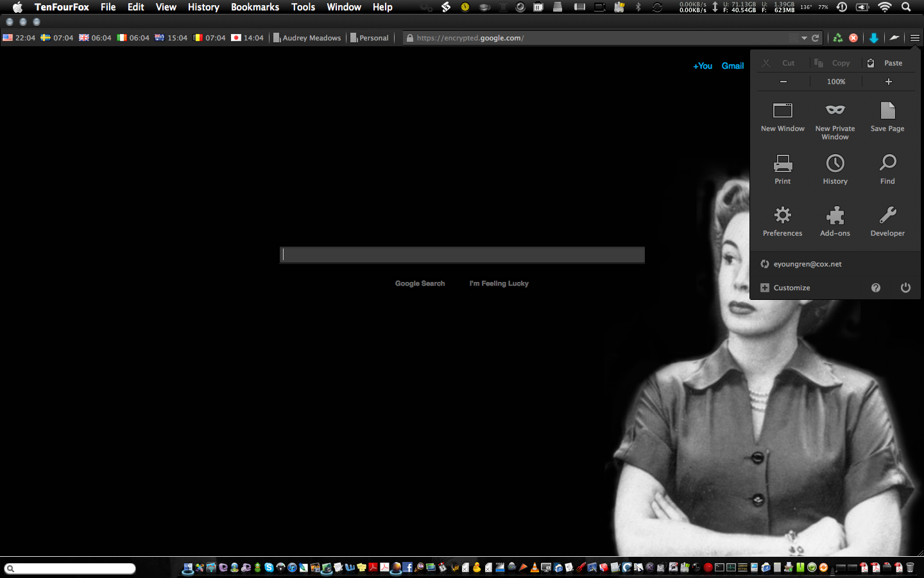Screen dimensions: 924x578
Task: Expand the URL bar history dropdown
Action: pyautogui.click(x=803, y=38)
